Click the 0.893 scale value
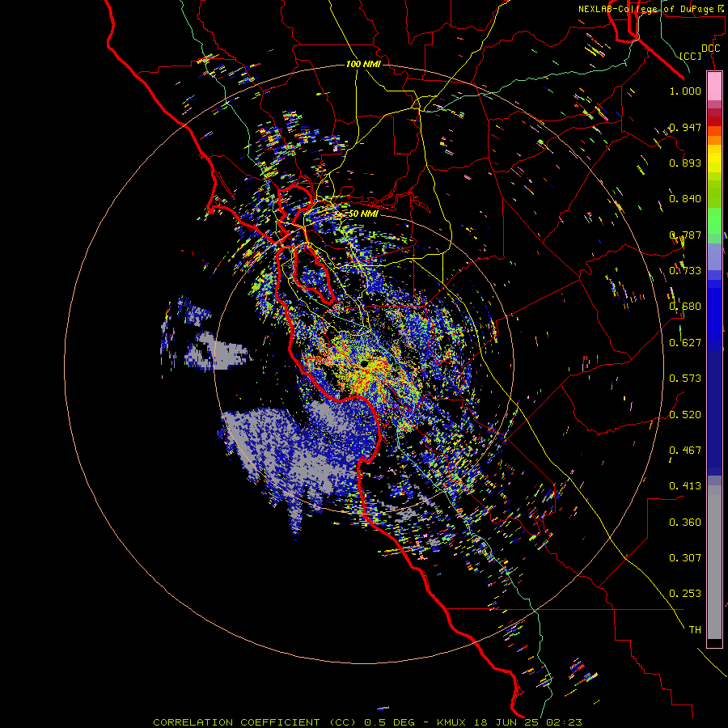This screenshot has height=728, width=728. click(685, 163)
